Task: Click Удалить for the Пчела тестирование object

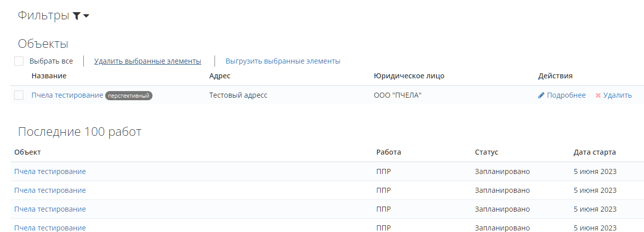Action: (x=618, y=95)
